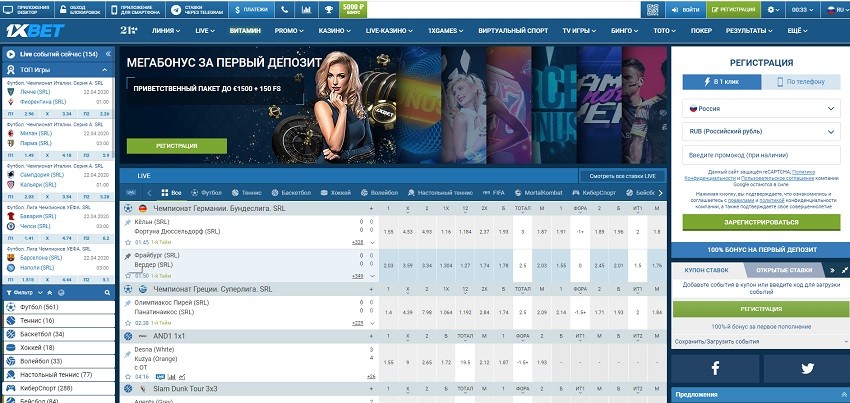
Task: Click the promo code input field
Action: [x=761, y=155]
